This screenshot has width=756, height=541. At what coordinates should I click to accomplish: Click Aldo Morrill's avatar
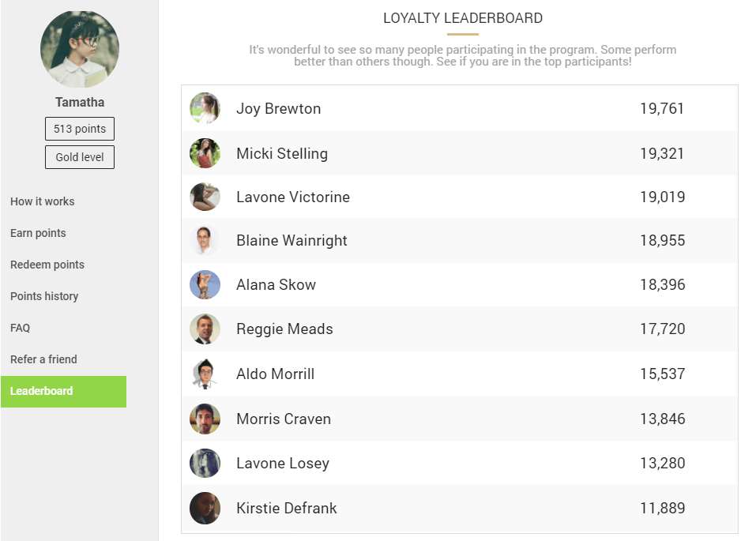coord(205,374)
